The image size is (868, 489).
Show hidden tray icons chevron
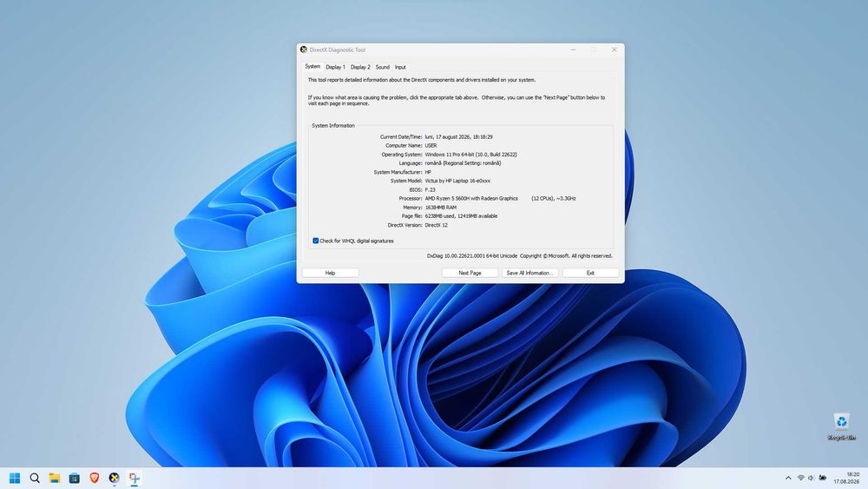788,478
